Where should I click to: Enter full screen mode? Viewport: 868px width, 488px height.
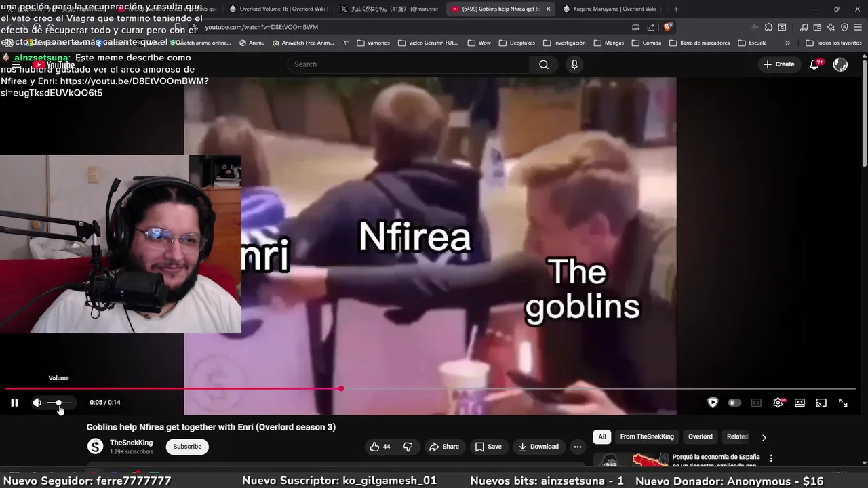point(843,403)
